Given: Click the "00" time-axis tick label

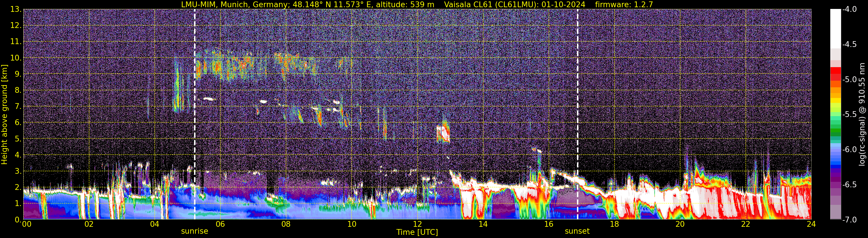Looking at the screenshot, I should [x=26, y=224].
